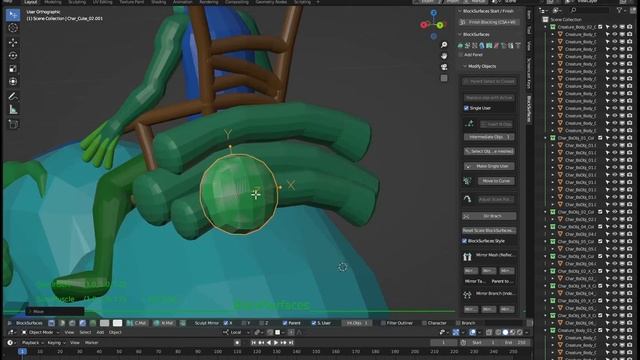Image resolution: width=640 pixels, height=360 pixels.
Task: Click the Move to Curve button
Action: 496,181
